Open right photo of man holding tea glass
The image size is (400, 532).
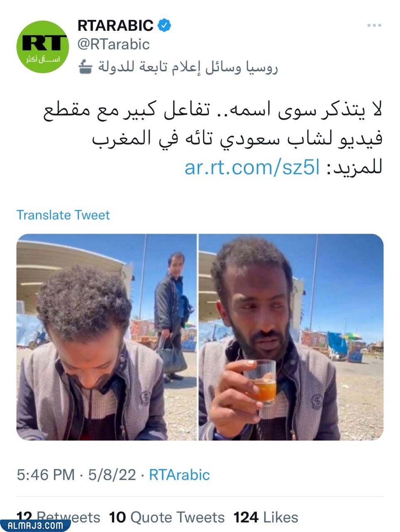click(291, 337)
